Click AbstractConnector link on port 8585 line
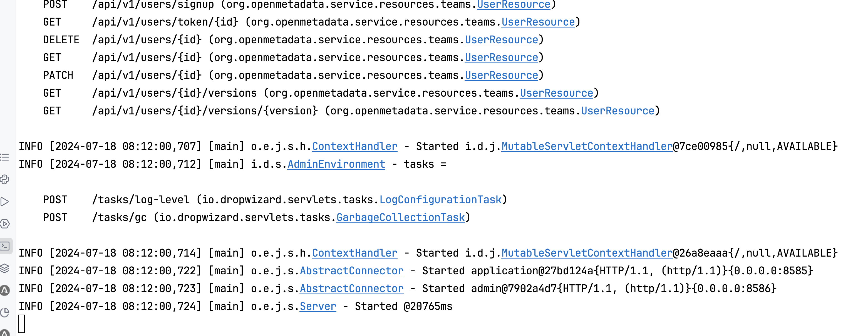This screenshot has width=868, height=336. click(351, 271)
